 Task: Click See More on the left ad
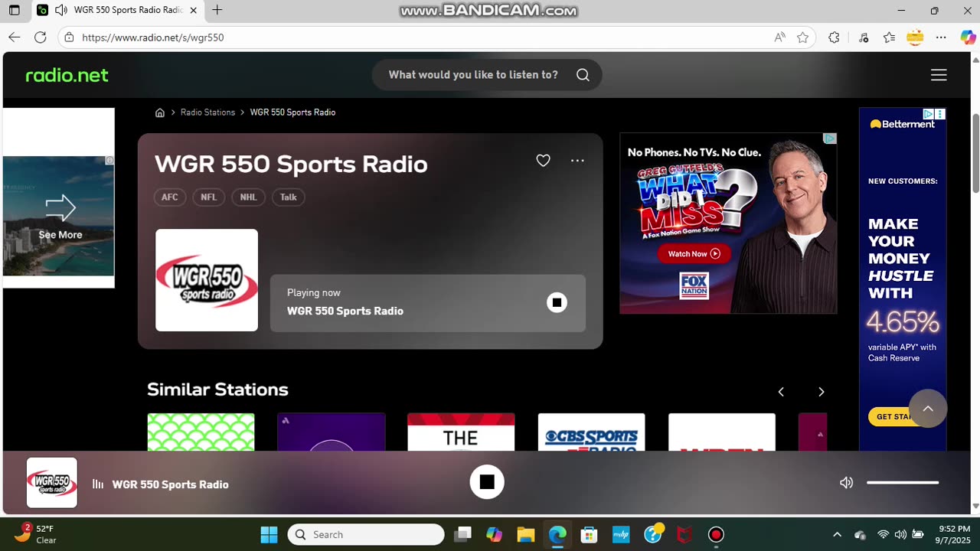click(x=60, y=235)
